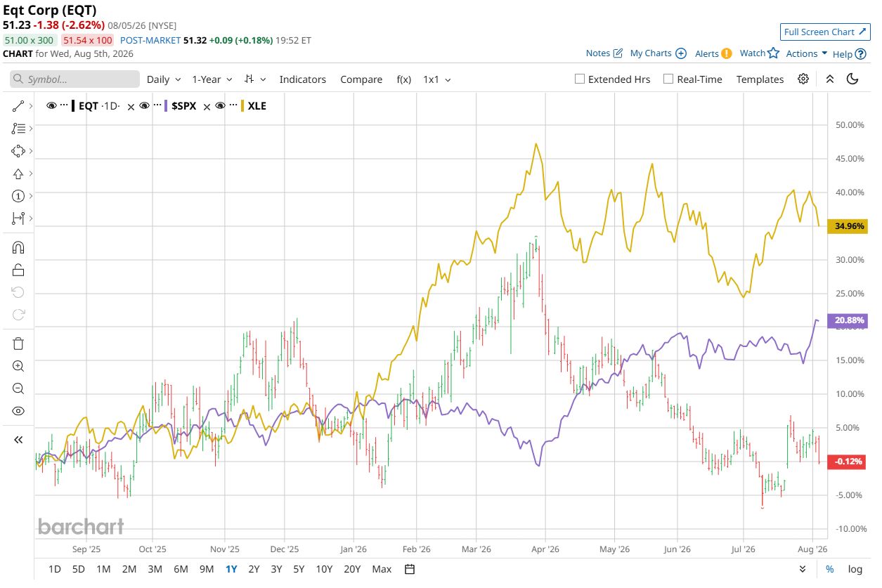The image size is (882, 588).
Task: Click the 34.96% XLE axis label
Action: (849, 226)
